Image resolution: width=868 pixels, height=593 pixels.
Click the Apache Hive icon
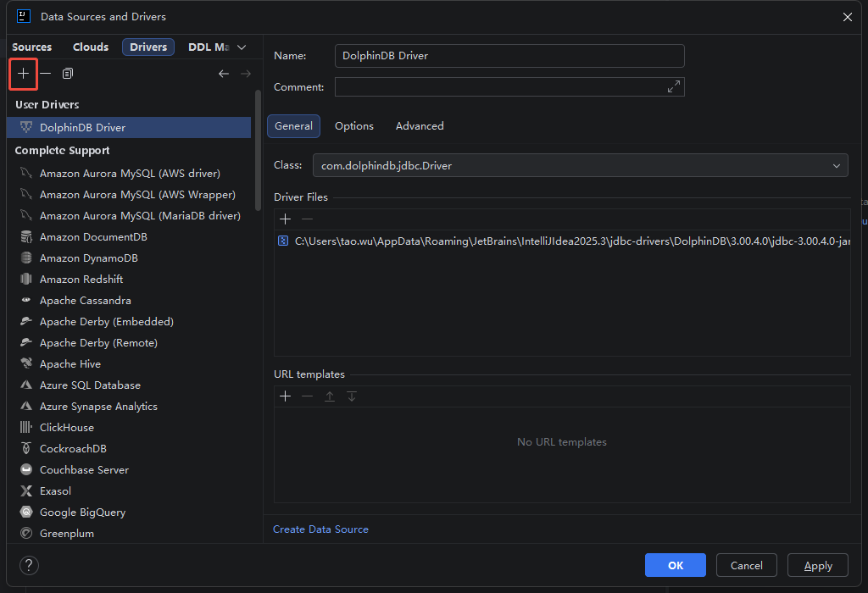26,363
